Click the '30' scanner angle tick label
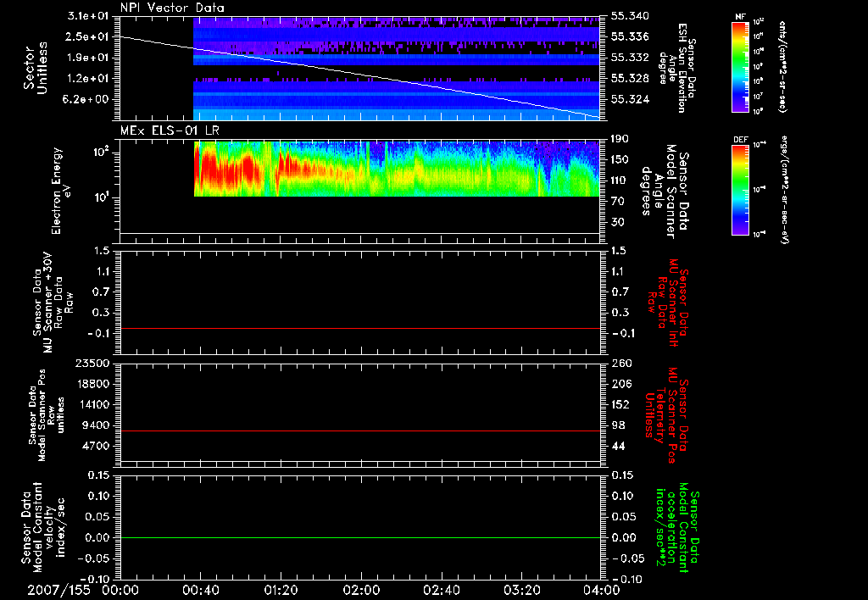Image resolution: width=868 pixels, height=600 pixels. [618, 222]
